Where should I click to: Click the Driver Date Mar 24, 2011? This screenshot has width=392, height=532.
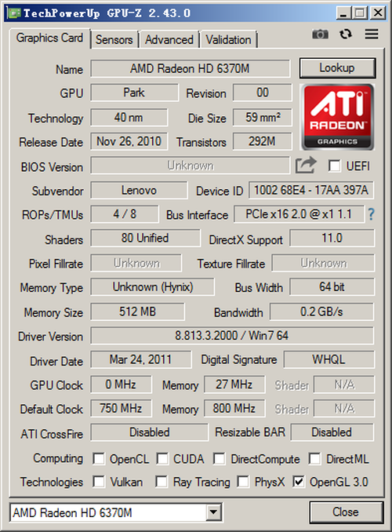click(x=140, y=359)
